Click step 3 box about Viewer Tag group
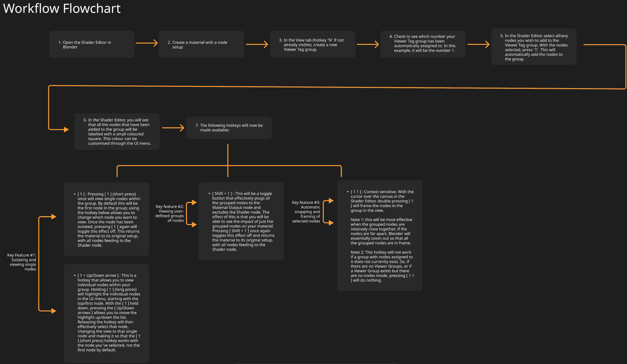 click(x=312, y=44)
